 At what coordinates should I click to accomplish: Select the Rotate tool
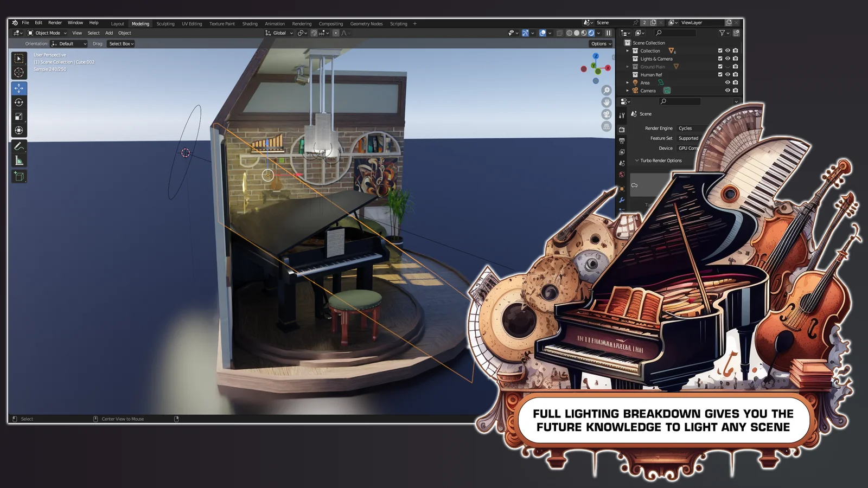pyautogui.click(x=19, y=101)
